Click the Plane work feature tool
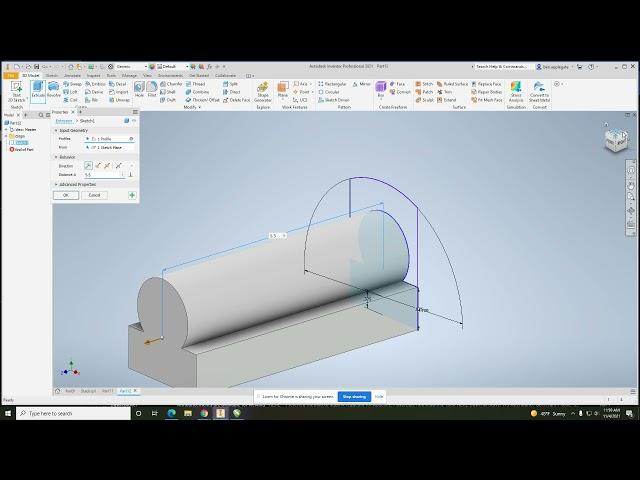 [282, 90]
